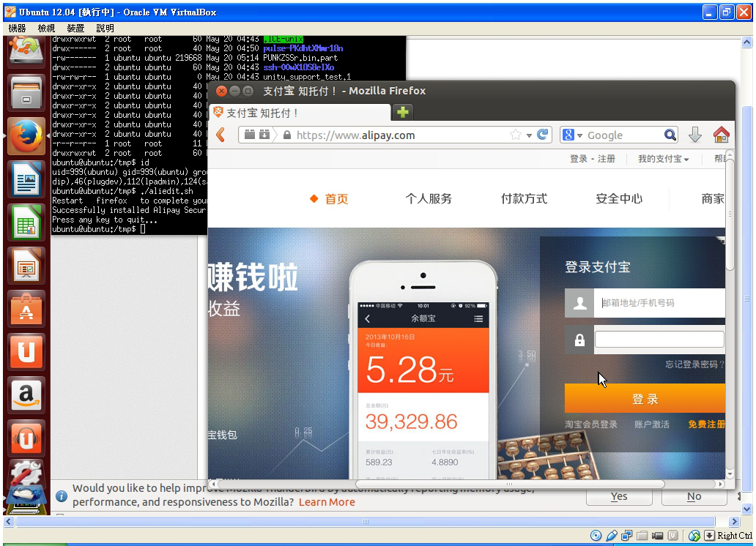Focus the Alipay password input field
Viewport: 756px width, 546px height.
pos(659,340)
